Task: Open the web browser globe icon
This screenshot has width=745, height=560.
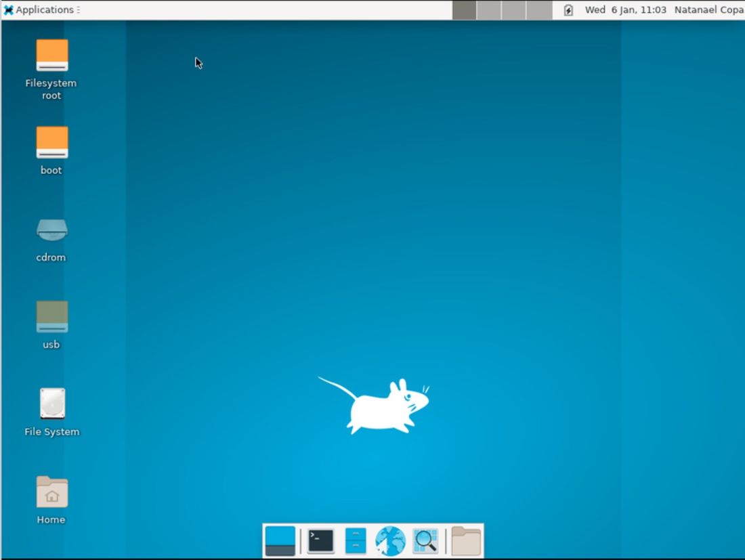Action: point(390,540)
